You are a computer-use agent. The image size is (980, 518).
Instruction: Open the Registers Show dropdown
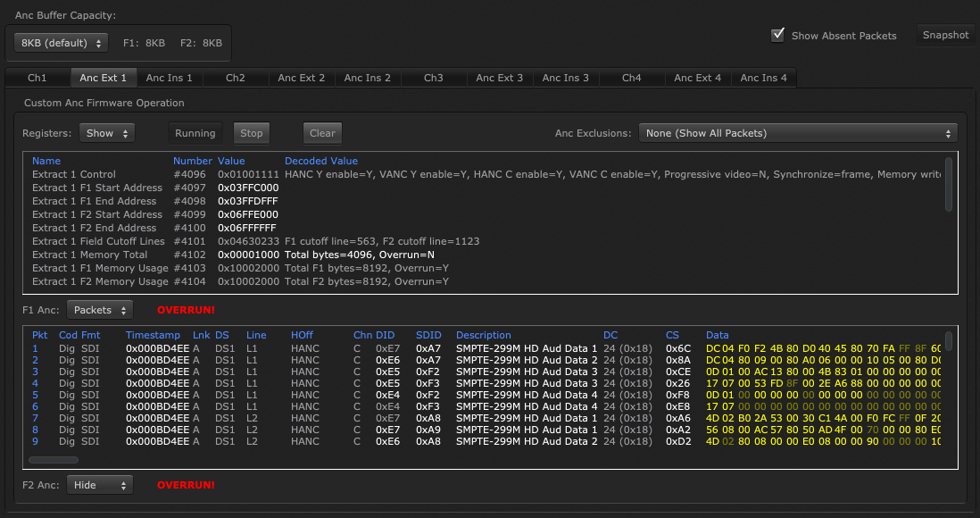tap(106, 133)
